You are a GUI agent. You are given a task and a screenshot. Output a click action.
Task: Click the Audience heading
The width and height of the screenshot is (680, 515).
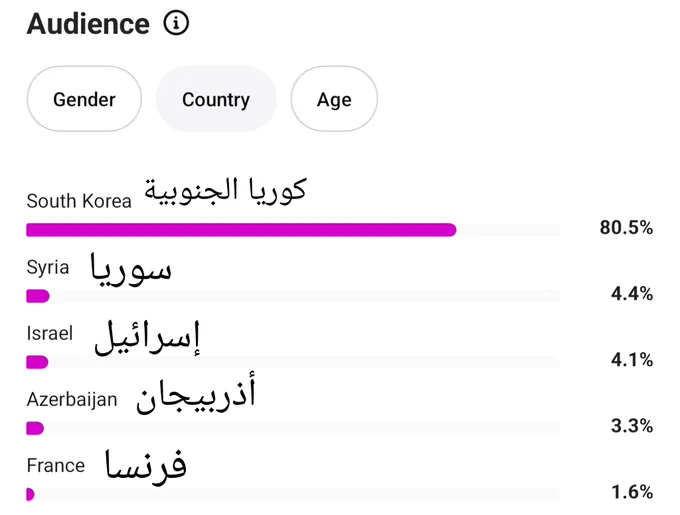tap(88, 23)
